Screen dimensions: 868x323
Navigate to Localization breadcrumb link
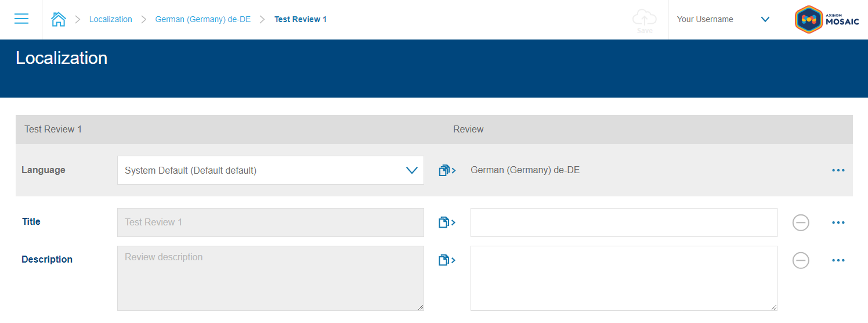coord(111,19)
